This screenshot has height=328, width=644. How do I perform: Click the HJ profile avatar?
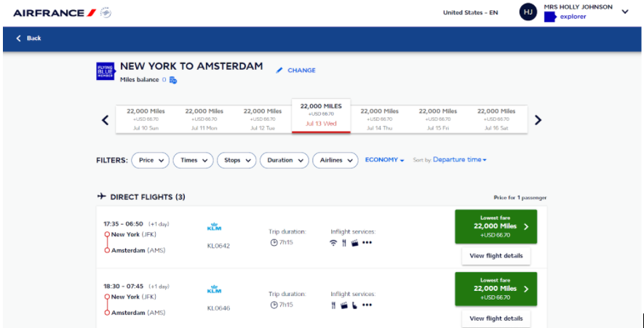(529, 12)
